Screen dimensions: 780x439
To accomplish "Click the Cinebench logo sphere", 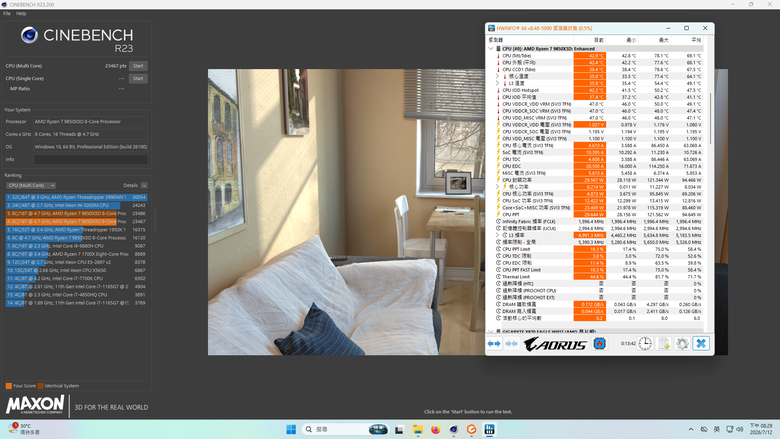I will pos(29,35).
